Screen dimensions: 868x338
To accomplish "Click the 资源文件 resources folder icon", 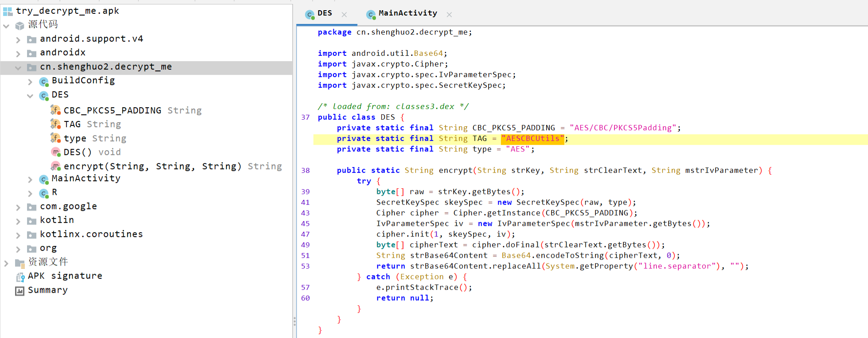I will point(20,263).
